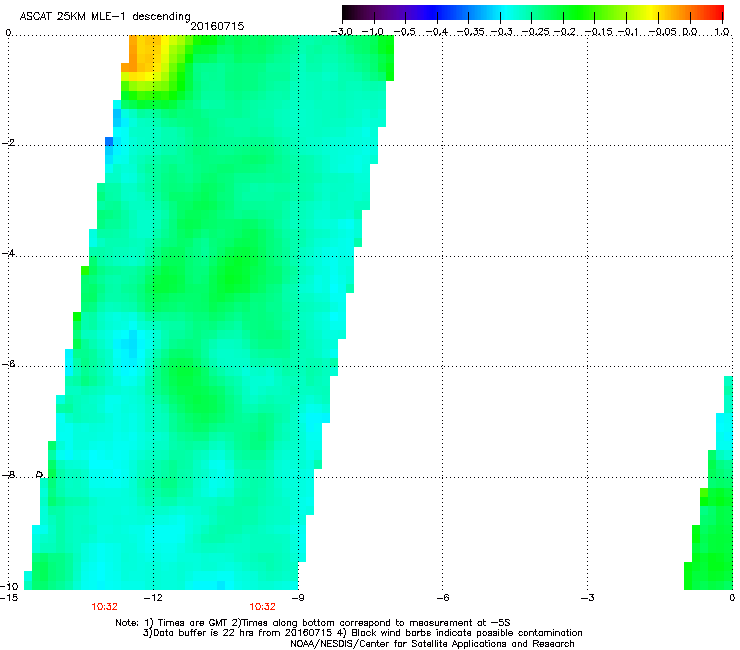This screenshot has width=740, height=650.
Task: Click the red 10:32 time left of -12
Action: click(x=104, y=607)
